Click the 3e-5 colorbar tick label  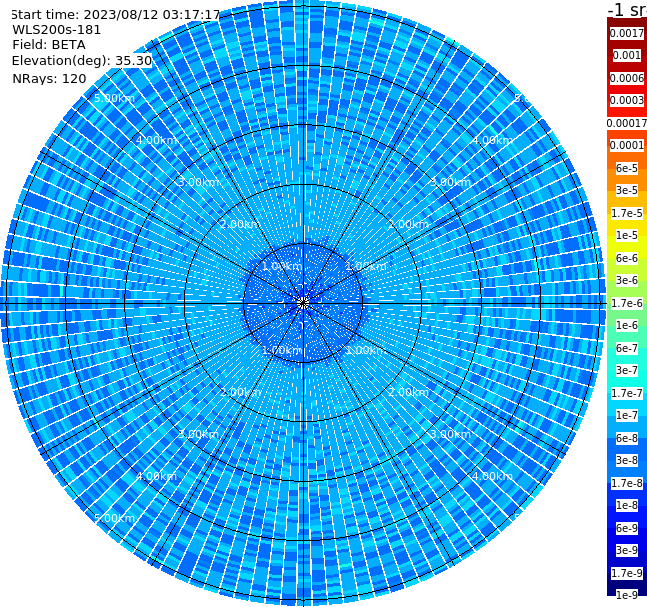click(x=627, y=190)
